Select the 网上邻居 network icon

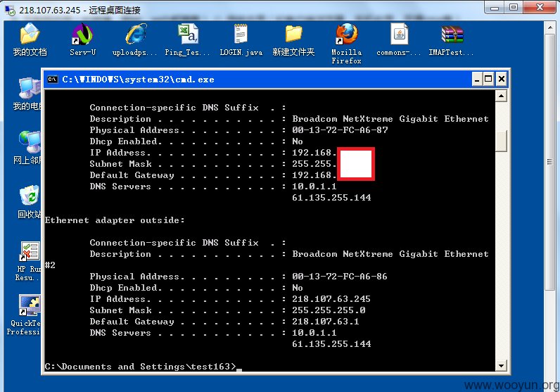click(30, 142)
